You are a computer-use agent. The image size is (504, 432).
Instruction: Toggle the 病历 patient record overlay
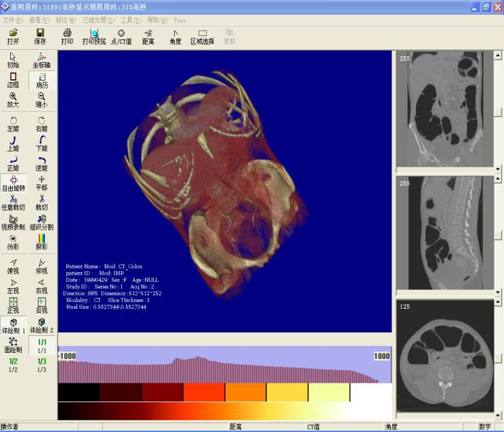(x=42, y=81)
